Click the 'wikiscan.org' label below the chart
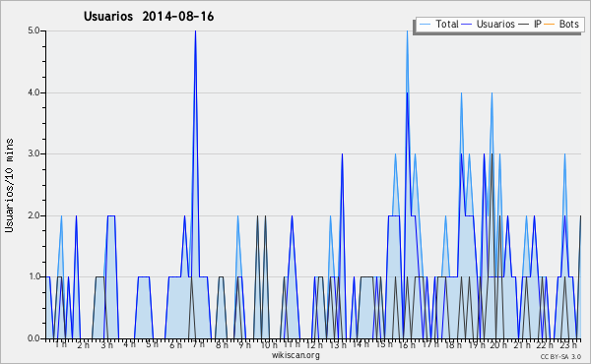The image size is (591, 364). tap(295, 355)
